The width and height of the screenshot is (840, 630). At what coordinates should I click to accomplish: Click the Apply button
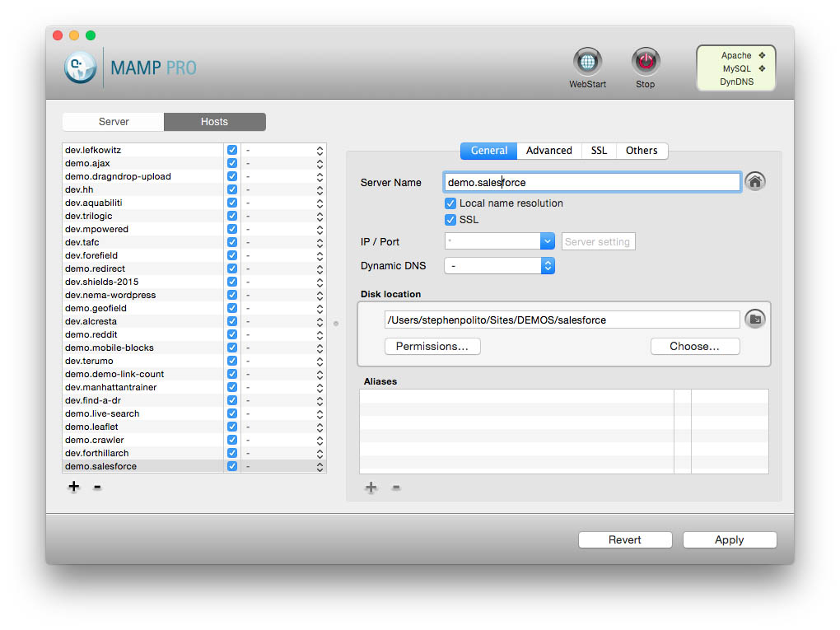coord(729,539)
